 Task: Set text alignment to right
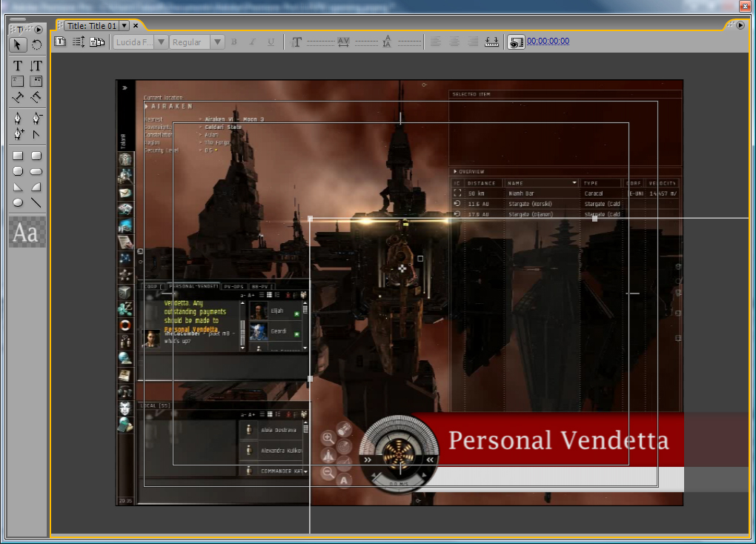pos(473,42)
